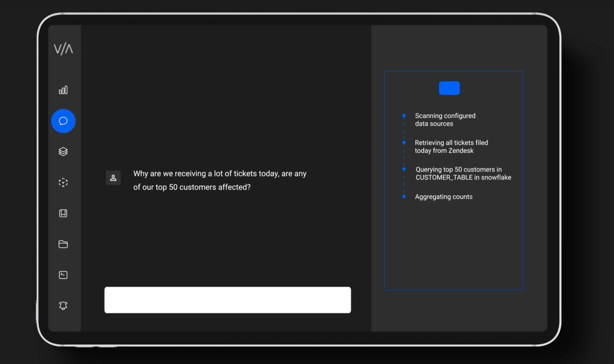
Task: Open the notifications bell icon
Action: pos(63,306)
